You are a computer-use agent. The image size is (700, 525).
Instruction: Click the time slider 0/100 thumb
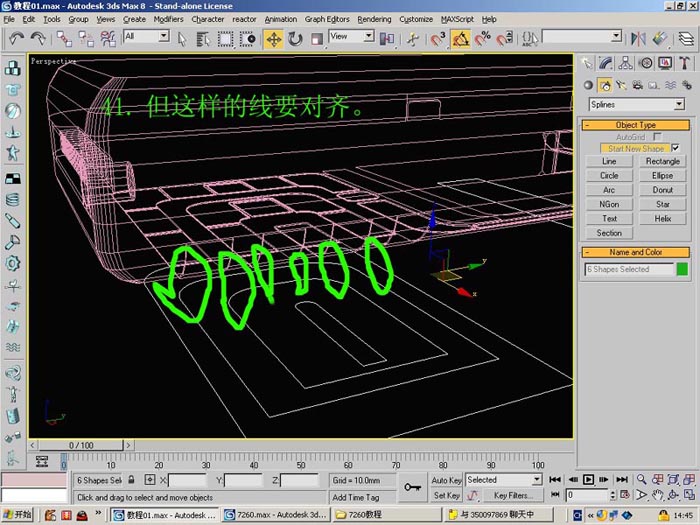(x=81, y=445)
